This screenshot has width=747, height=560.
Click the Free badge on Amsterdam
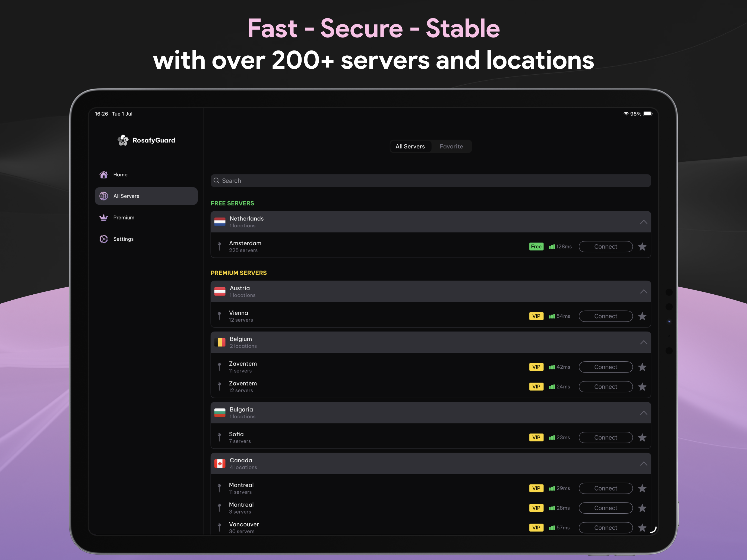[536, 247]
